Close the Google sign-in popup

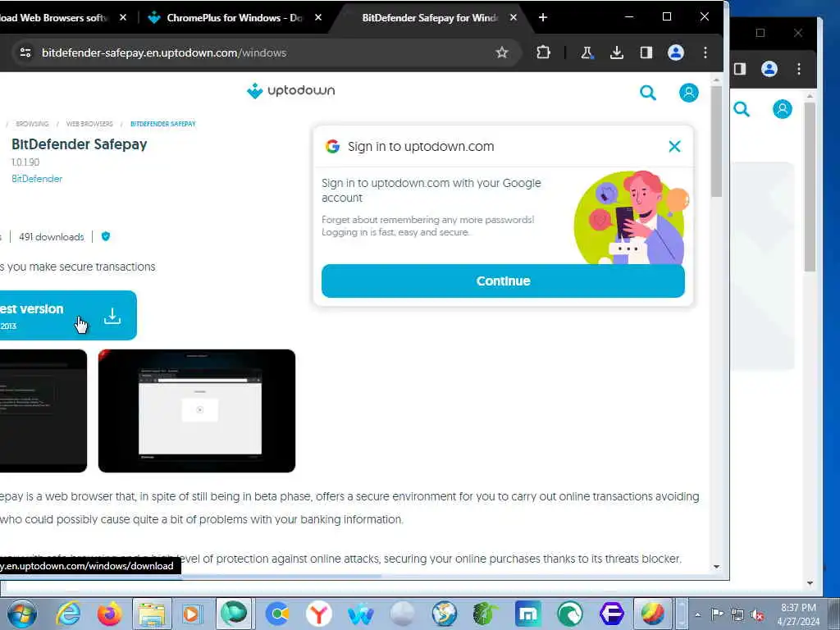click(x=674, y=146)
